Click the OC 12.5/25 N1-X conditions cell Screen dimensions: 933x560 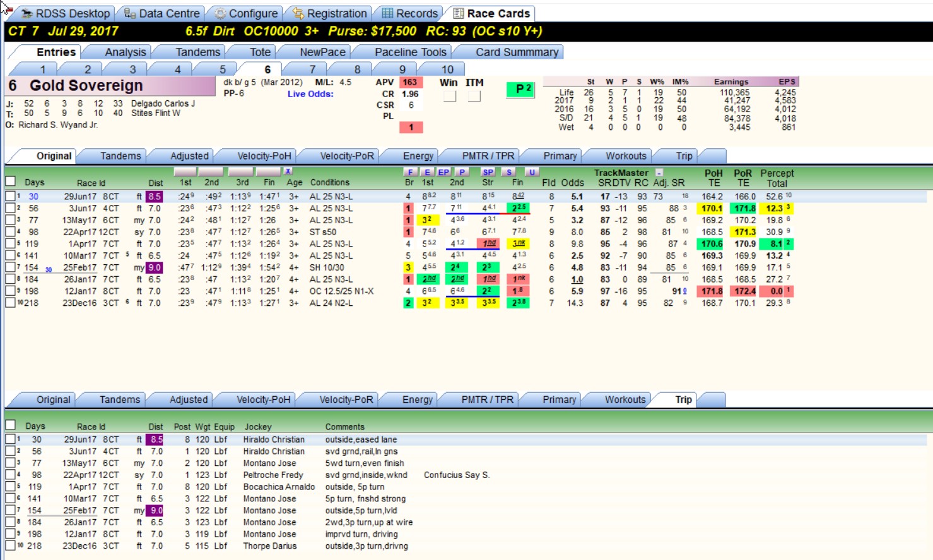[x=341, y=291]
